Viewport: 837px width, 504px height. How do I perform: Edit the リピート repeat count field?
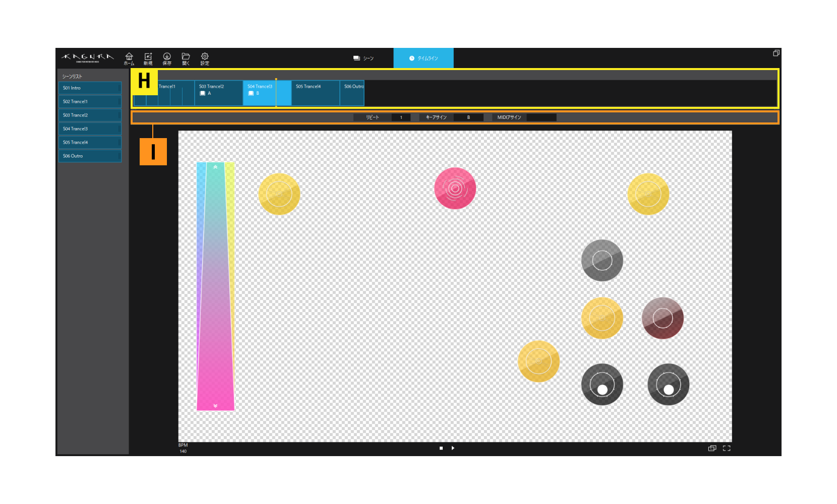(x=401, y=117)
